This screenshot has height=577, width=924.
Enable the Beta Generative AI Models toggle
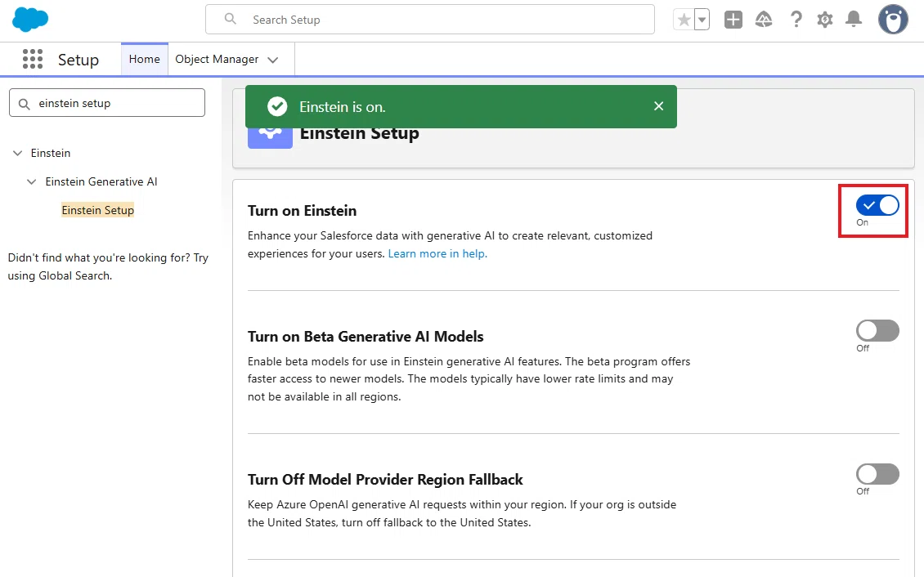(x=877, y=331)
